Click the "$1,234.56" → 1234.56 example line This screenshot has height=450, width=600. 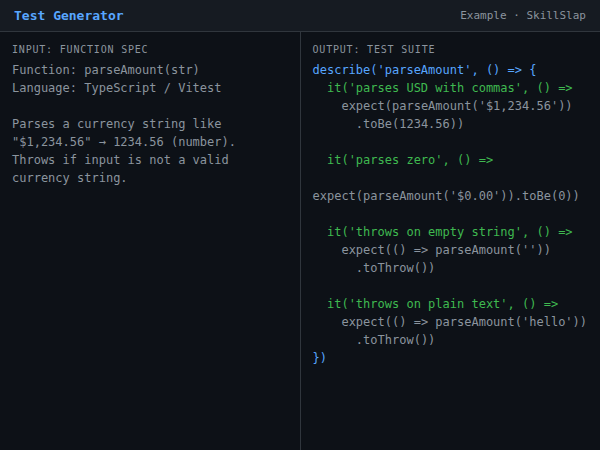124,142
